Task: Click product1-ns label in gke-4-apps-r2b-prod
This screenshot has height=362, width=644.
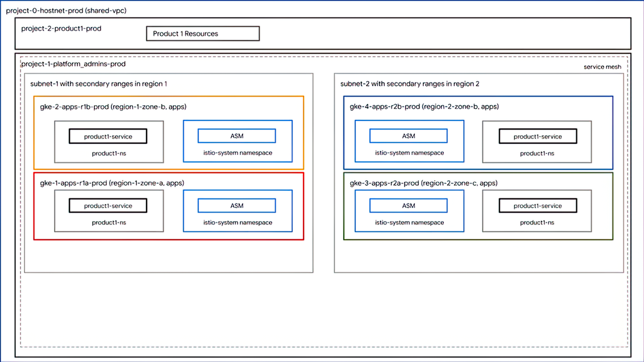Action: click(537, 153)
